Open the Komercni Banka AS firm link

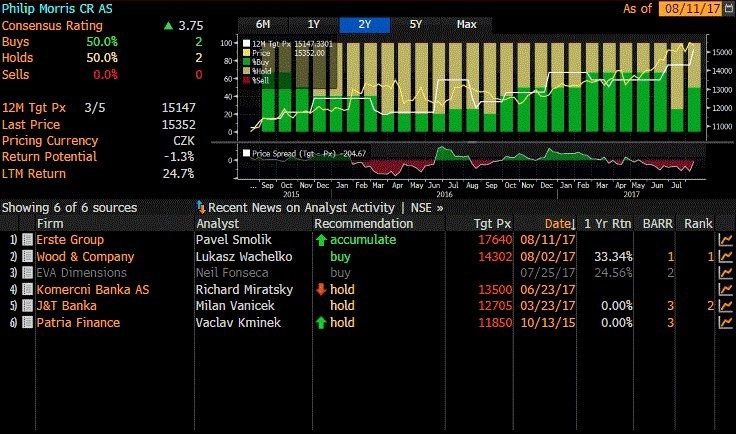pos(93,289)
